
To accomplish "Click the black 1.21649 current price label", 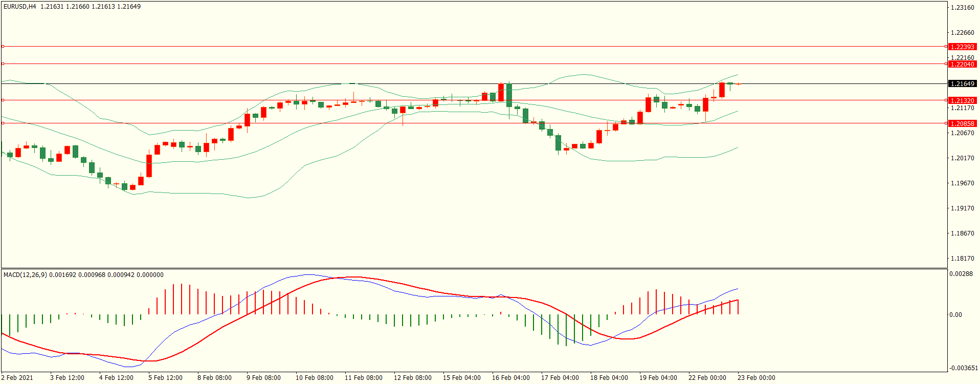I will coord(962,83).
